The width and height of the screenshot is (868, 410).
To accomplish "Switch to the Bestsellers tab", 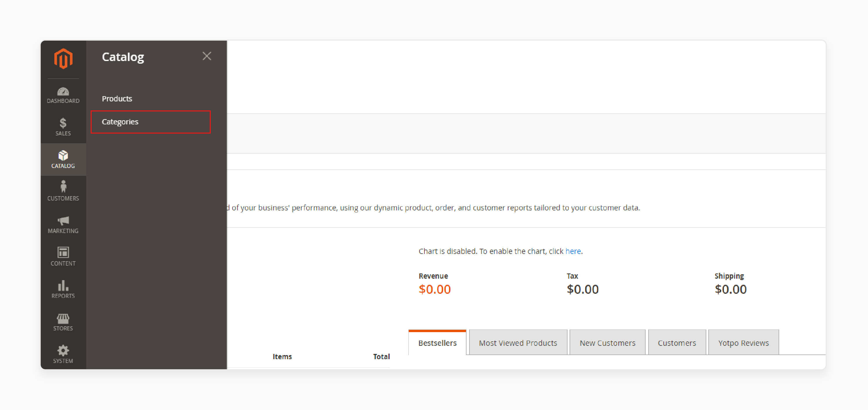I will [437, 343].
